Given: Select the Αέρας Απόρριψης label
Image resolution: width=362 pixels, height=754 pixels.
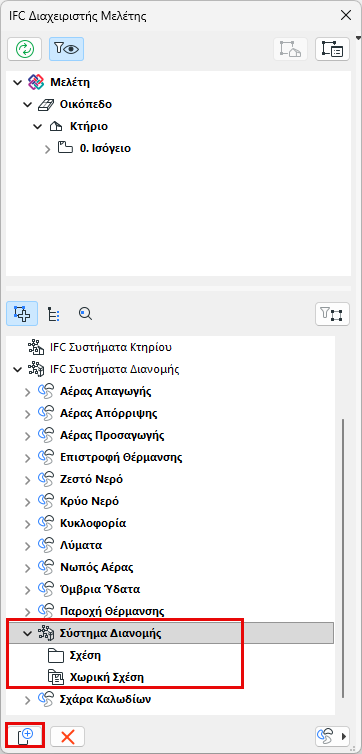Looking at the screenshot, I should [109, 413].
